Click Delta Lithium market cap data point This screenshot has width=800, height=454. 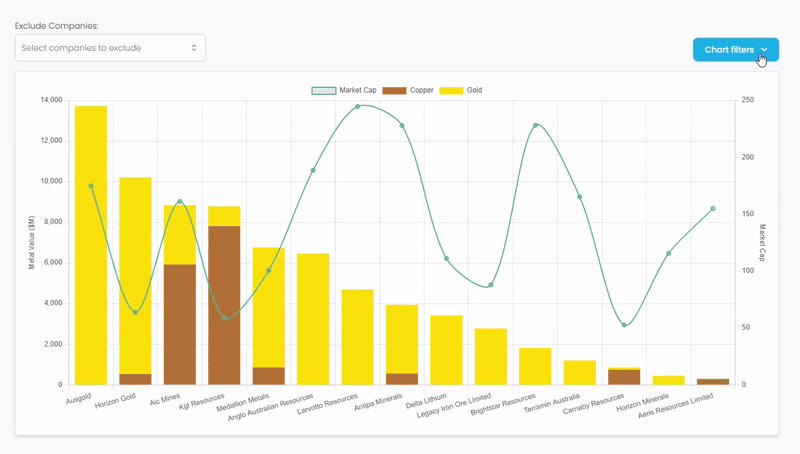pos(446,259)
